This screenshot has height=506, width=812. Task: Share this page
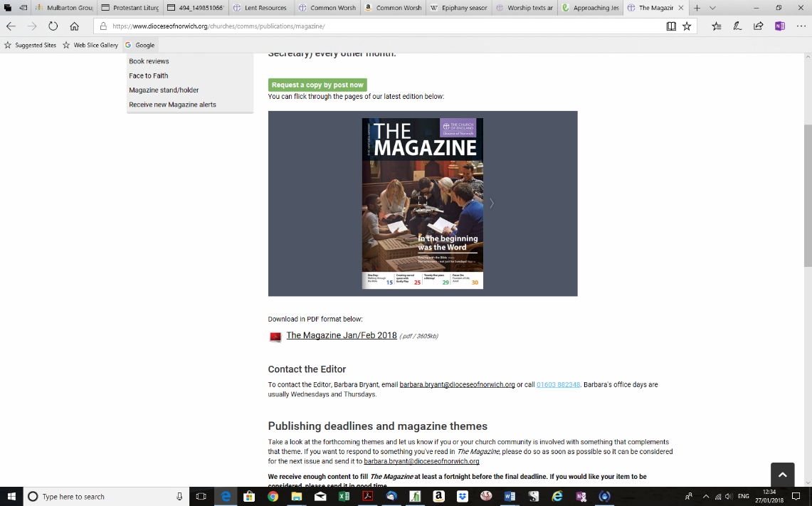tap(758, 26)
